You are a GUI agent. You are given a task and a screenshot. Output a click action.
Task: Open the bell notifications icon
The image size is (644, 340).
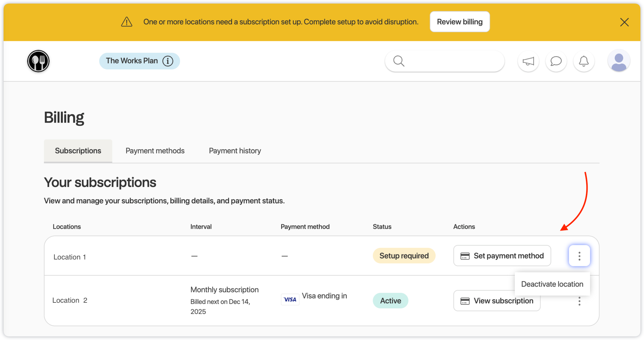pyautogui.click(x=583, y=61)
